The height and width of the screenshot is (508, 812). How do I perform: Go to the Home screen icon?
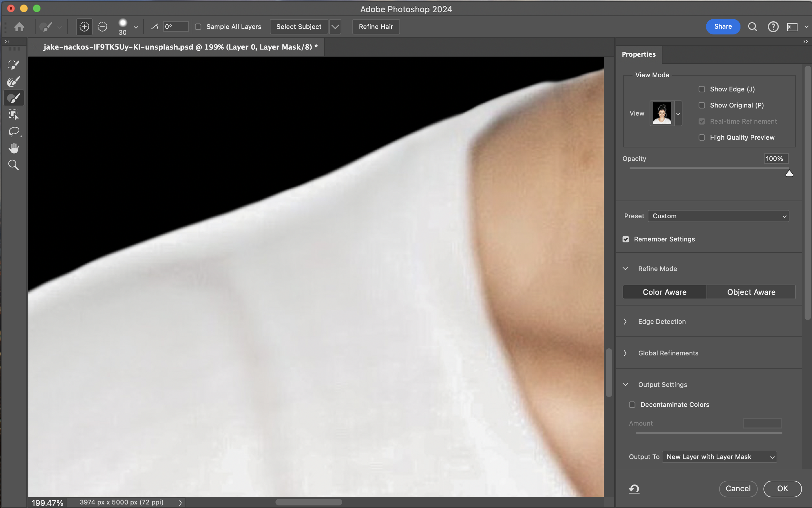[x=19, y=26]
